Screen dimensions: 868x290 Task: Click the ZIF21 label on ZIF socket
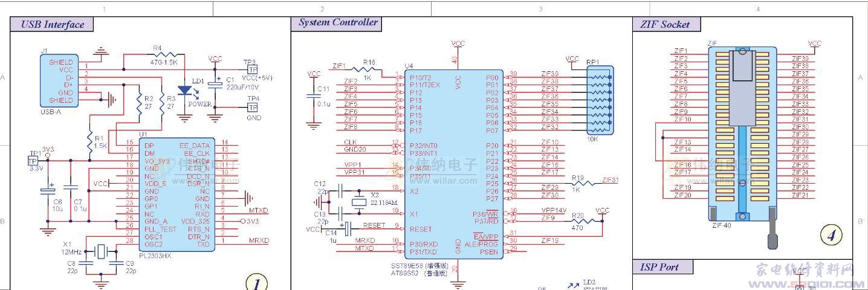click(x=800, y=195)
